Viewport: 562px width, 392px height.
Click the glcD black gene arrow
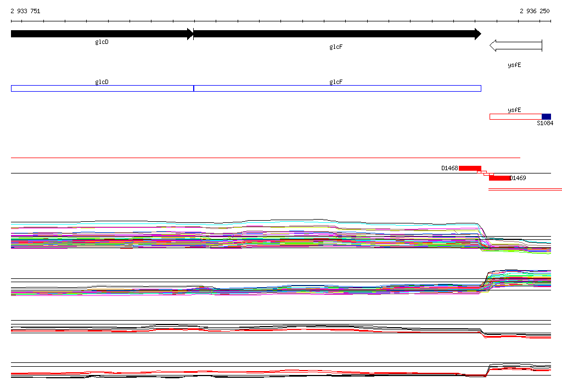pos(102,34)
